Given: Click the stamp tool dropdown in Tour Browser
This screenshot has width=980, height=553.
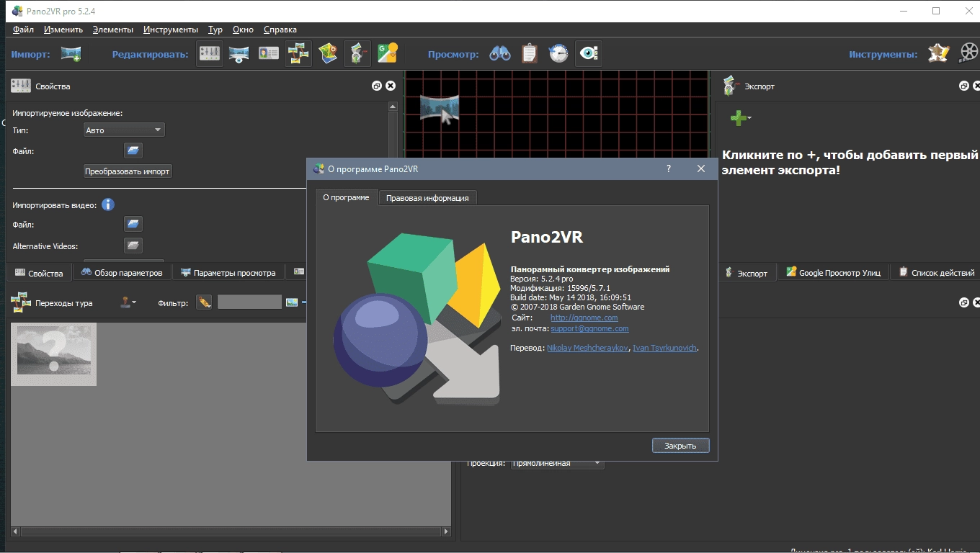Looking at the screenshot, I should (128, 302).
